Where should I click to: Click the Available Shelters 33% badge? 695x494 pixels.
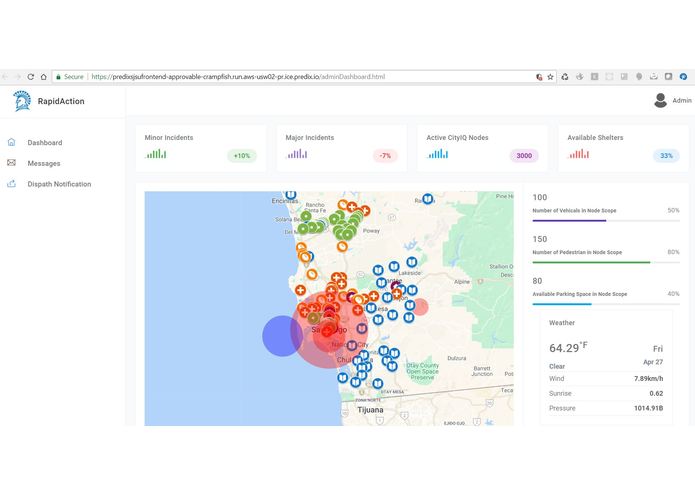[666, 156]
